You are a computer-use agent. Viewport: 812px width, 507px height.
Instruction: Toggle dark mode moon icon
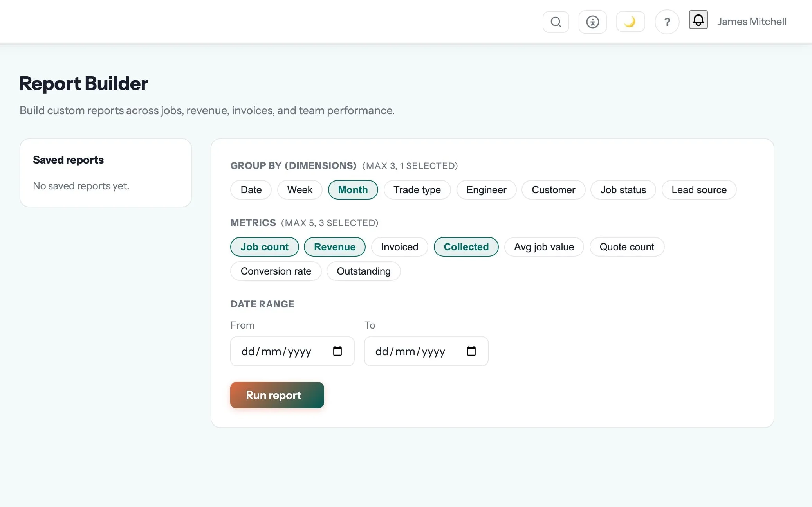click(x=630, y=22)
